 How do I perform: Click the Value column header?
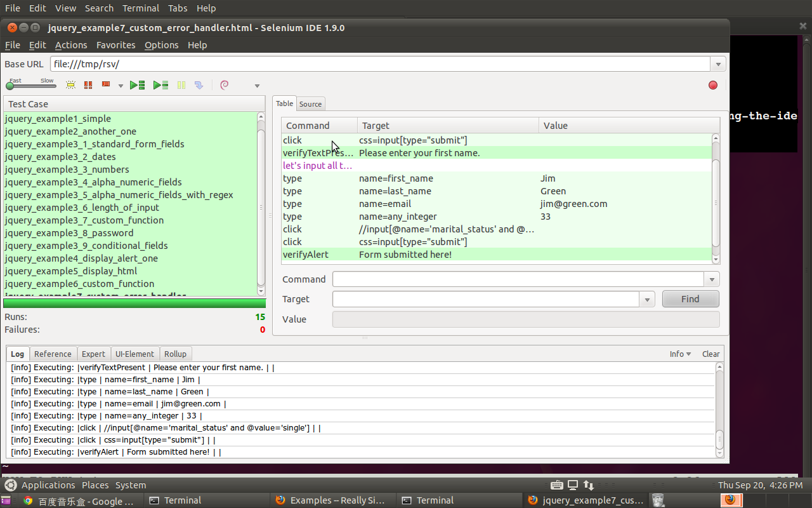(629, 126)
